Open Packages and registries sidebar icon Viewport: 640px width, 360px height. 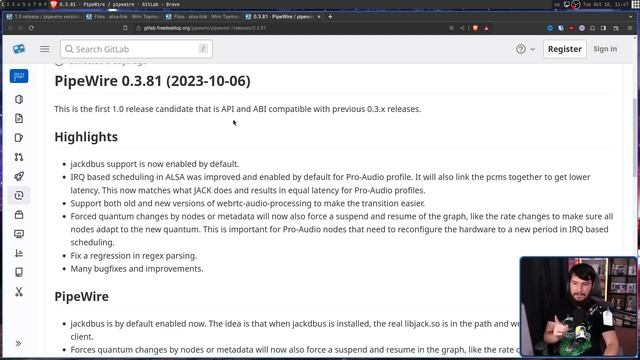tap(19, 215)
